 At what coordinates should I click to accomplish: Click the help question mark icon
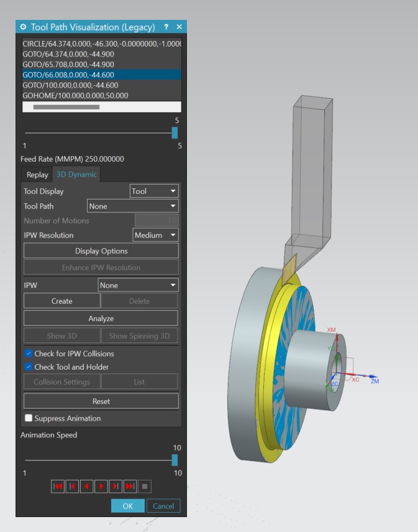click(x=166, y=27)
